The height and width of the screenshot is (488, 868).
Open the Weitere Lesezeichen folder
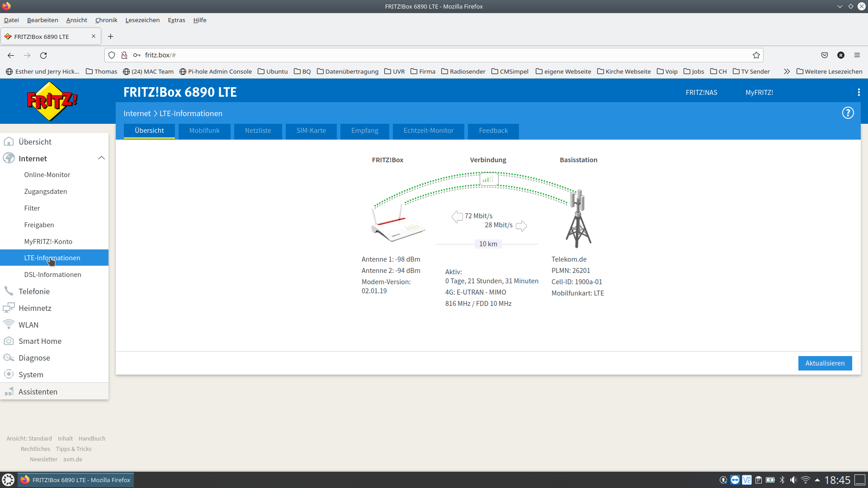[829, 71]
